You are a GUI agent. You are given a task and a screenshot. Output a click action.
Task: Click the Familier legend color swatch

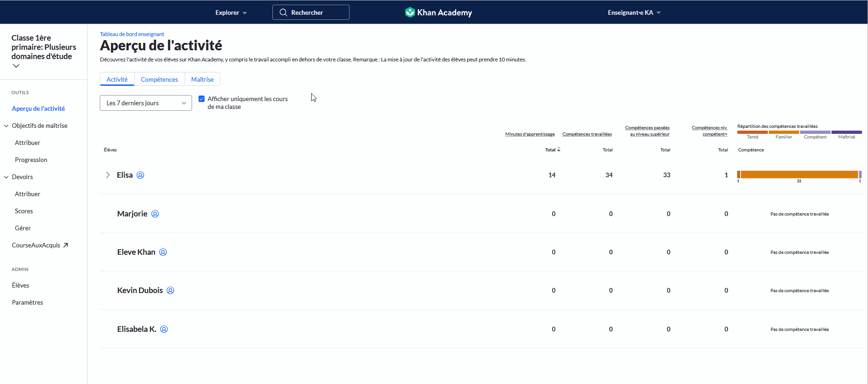click(x=784, y=132)
